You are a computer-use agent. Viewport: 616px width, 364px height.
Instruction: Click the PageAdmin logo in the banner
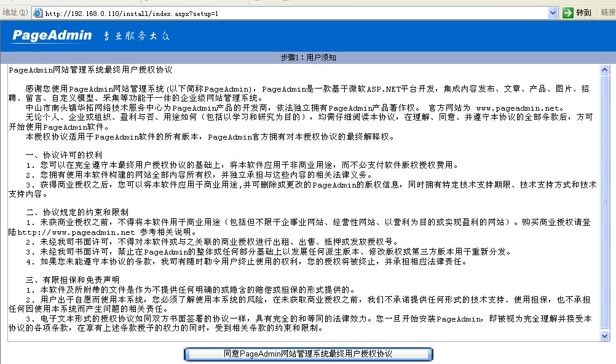coord(52,36)
